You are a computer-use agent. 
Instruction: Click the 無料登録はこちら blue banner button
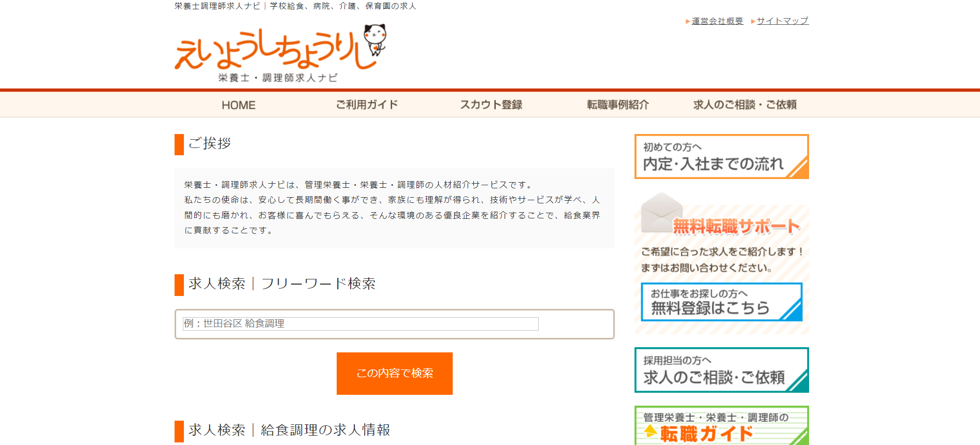[x=721, y=302]
